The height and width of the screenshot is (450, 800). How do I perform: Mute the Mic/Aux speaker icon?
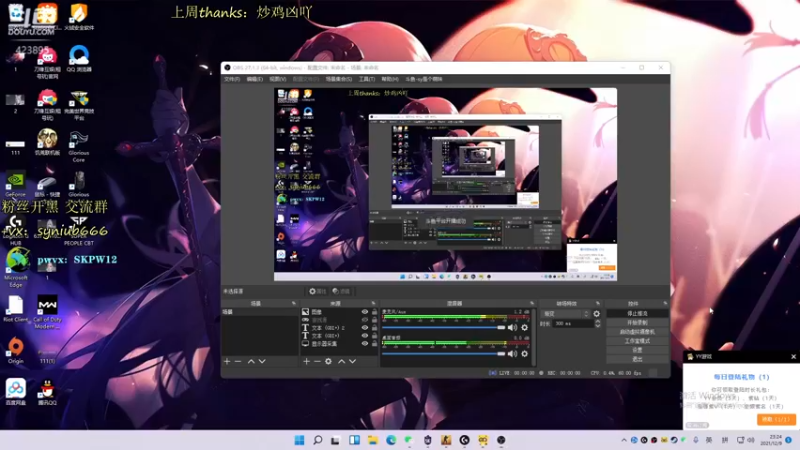pos(512,328)
